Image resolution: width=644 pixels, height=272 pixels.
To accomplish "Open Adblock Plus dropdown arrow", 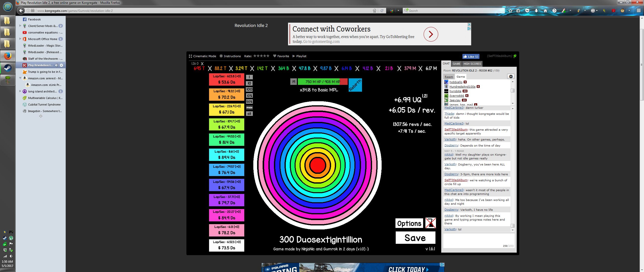I will tap(597, 11).
